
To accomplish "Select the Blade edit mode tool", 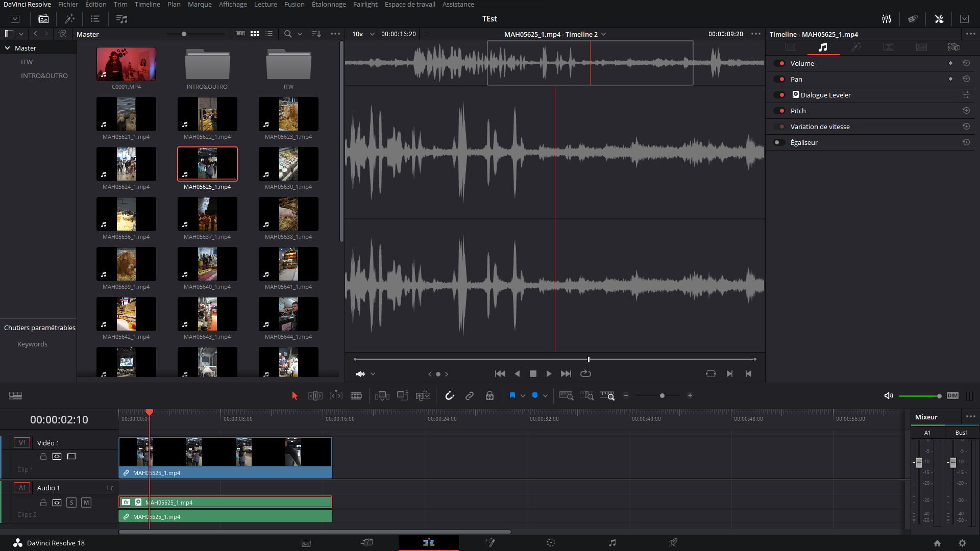I will [356, 396].
